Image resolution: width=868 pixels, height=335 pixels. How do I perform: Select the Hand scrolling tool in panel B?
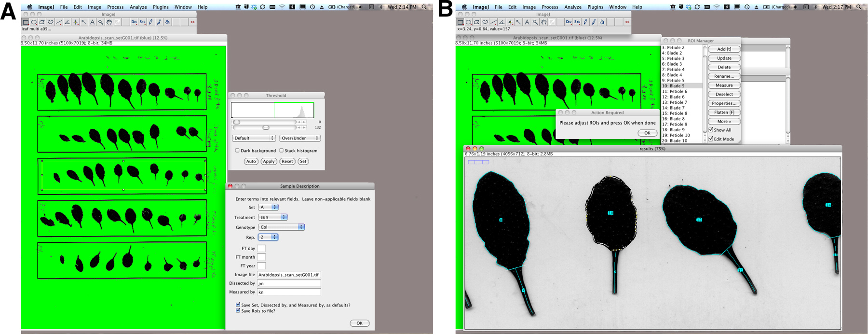click(543, 22)
